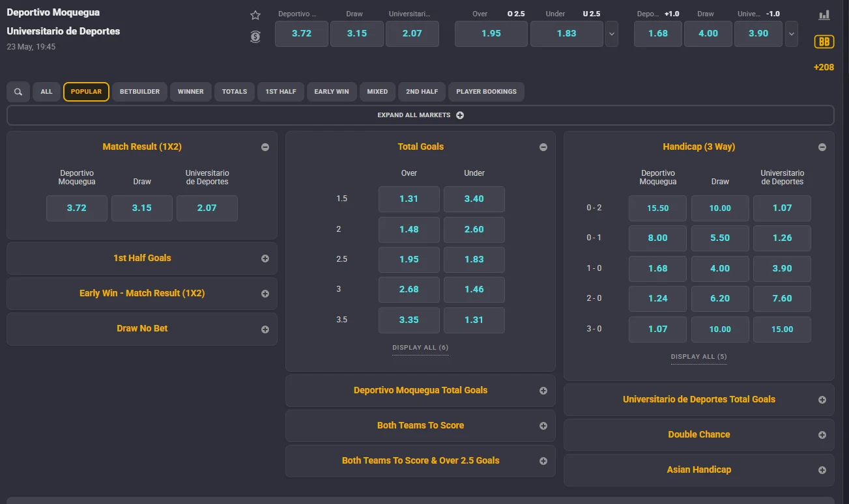Collapse the Match Result (1X2) panel
This screenshot has height=504, width=849.
coord(265,147)
